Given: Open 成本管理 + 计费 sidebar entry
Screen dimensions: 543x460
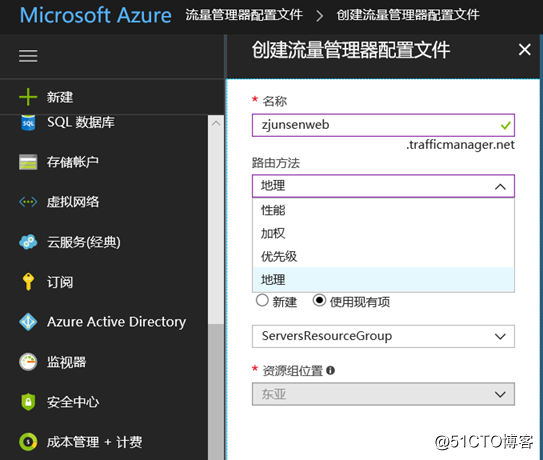Looking at the screenshot, I should (x=94, y=442).
